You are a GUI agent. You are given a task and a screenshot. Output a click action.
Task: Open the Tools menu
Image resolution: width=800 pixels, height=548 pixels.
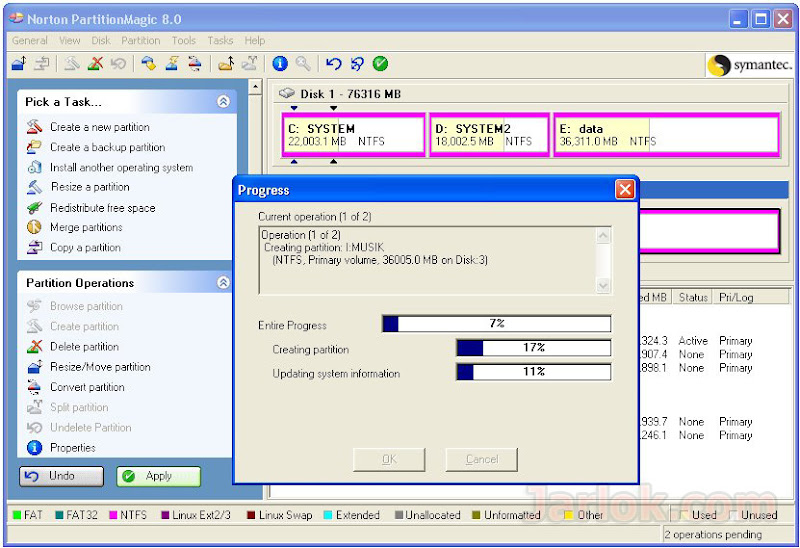[183, 40]
